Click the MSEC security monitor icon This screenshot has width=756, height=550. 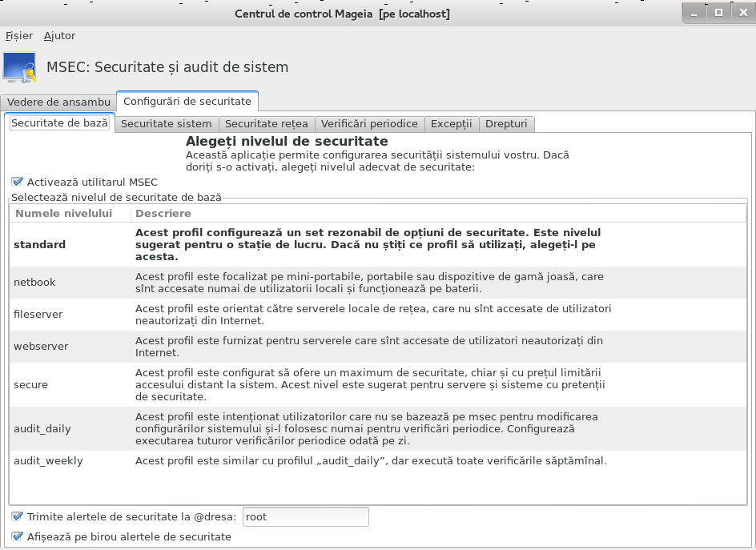point(20,67)
